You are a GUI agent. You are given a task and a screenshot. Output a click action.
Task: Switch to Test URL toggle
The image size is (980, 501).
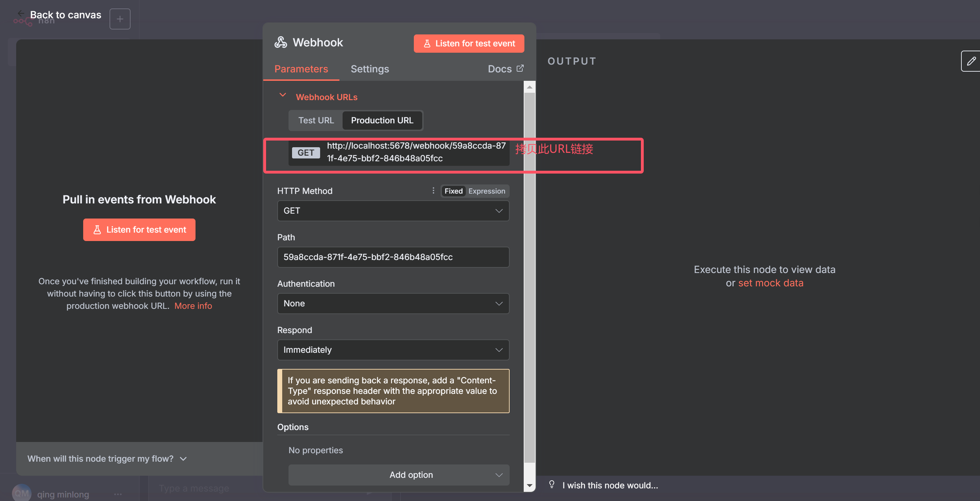tap(316, 120)
